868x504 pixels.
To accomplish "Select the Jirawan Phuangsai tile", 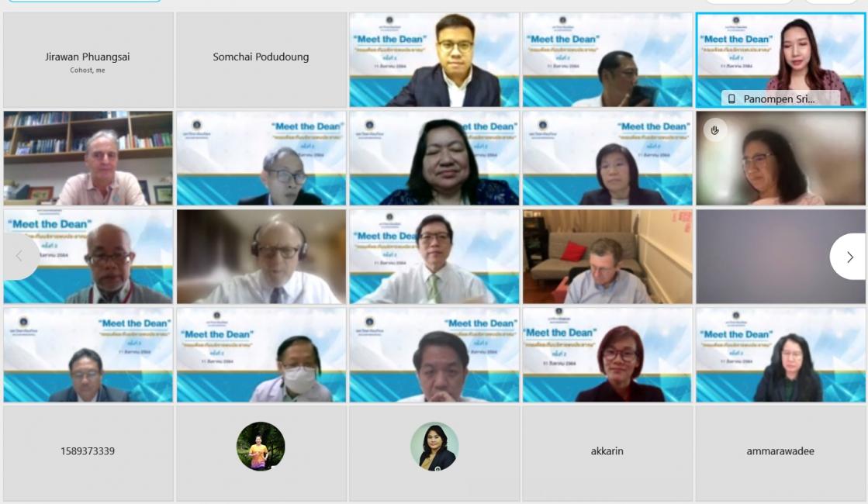I will pyautogui.click(x=88, y=60).
